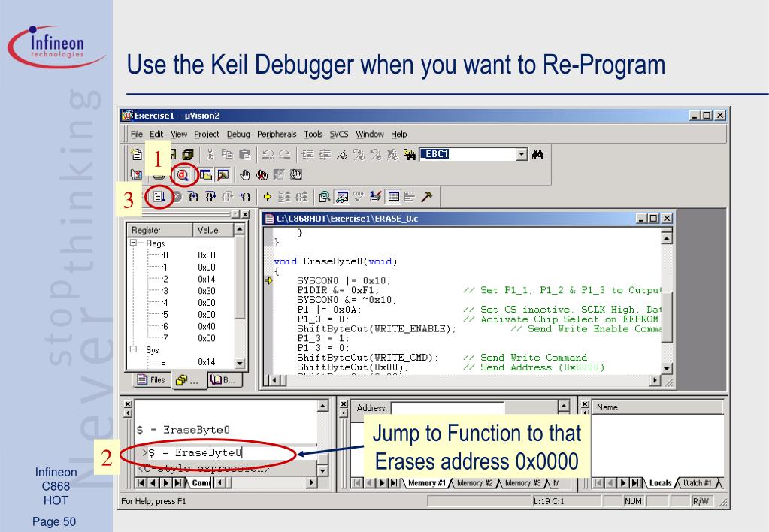Step into the function icon

point(194,197)
